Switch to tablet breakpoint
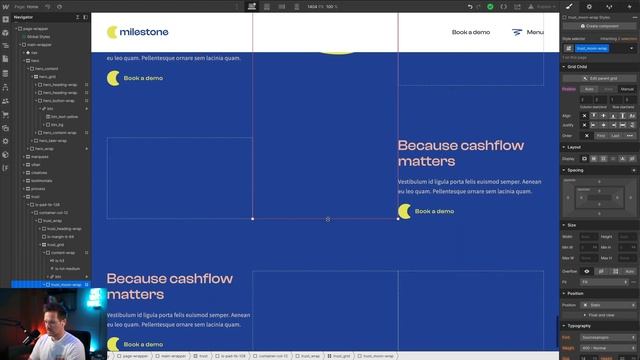The image size is (640, 360). click(267, 7)
